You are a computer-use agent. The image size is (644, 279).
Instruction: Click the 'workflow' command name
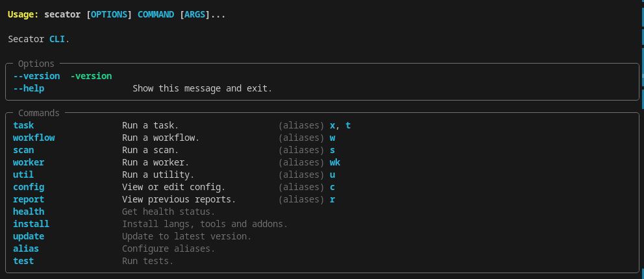point(34,138)
